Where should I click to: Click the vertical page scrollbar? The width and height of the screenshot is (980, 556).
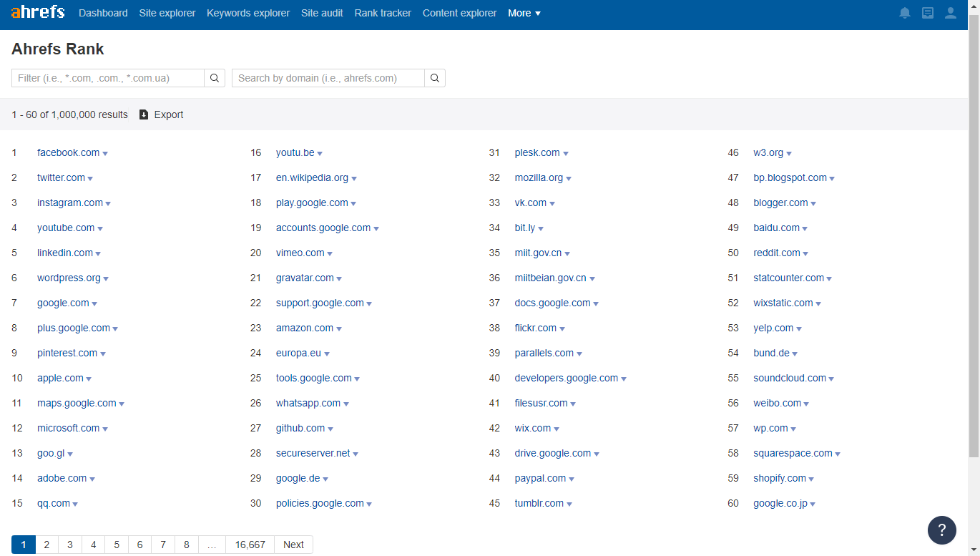[x=974, y=236]
